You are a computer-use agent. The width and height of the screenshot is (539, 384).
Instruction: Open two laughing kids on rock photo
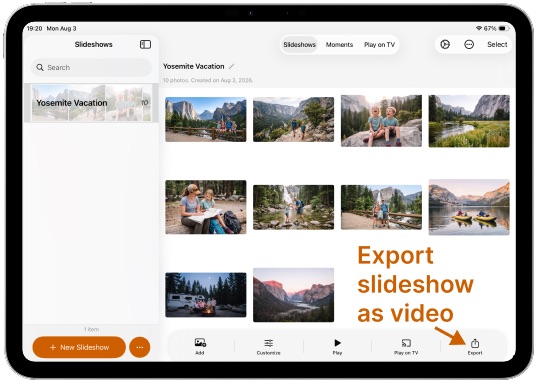click(381, 121)
